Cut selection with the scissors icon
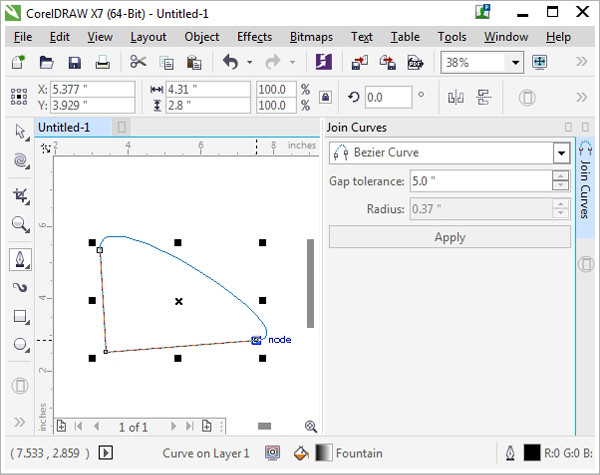The width and height of the screenshot is (600, 475). [x=138, y=62]
